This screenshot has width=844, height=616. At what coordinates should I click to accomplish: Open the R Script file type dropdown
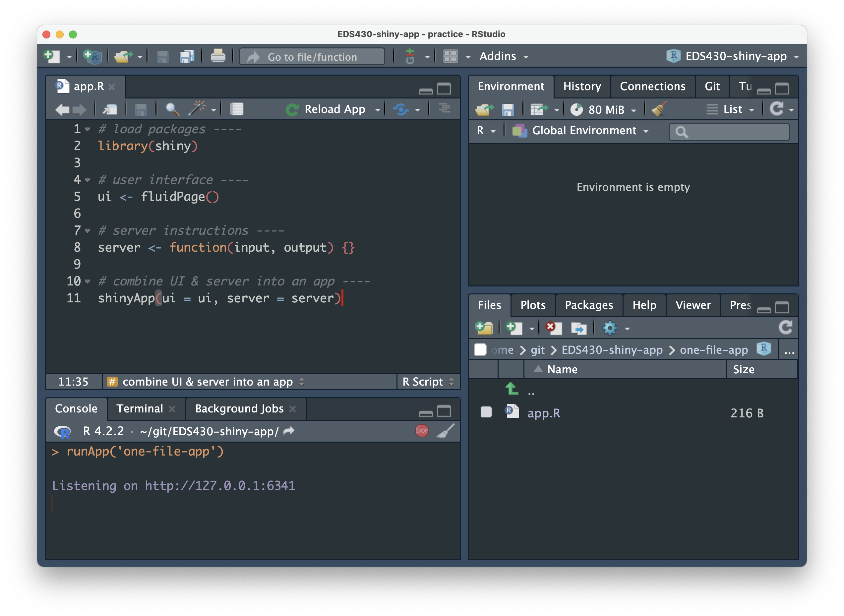(428, 382)
